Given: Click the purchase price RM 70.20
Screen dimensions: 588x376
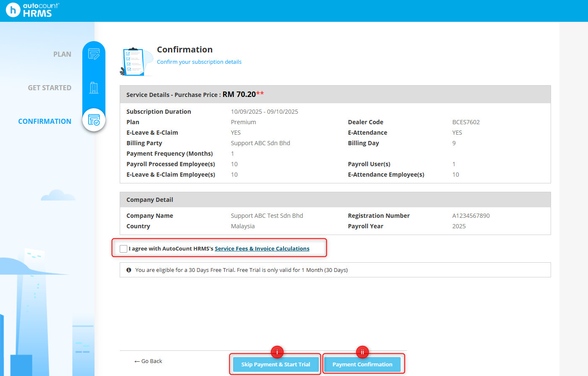Looking at the screenshot, I should [239, 94].
